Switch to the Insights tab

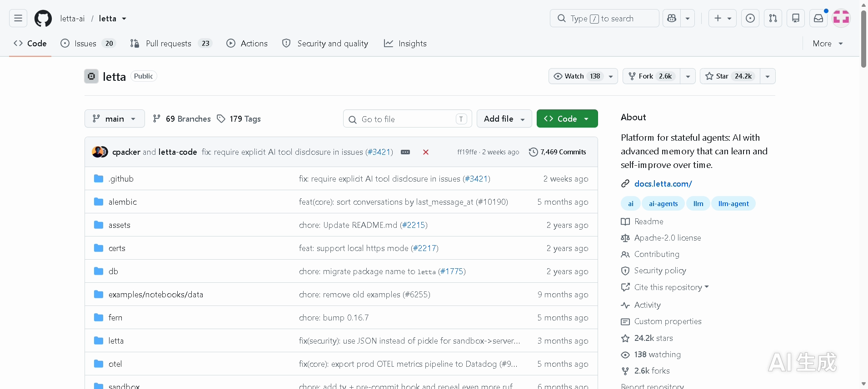coord(405,44)
